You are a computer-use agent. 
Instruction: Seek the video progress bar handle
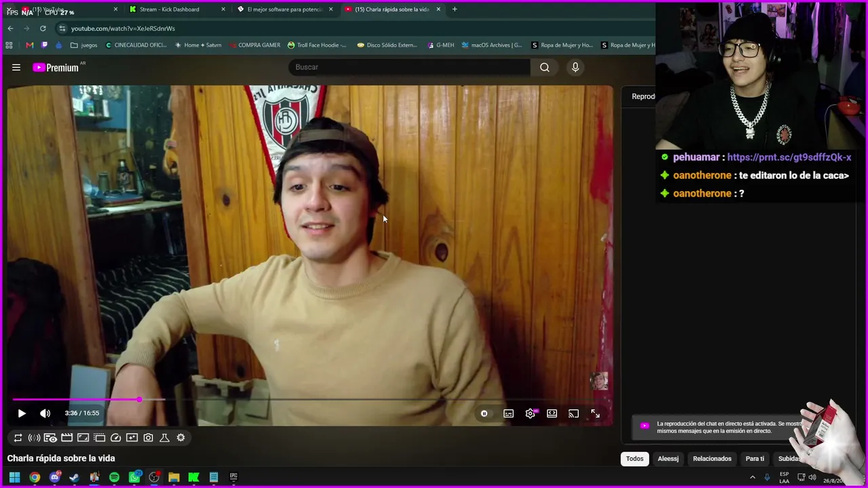(x=139, y=400)
